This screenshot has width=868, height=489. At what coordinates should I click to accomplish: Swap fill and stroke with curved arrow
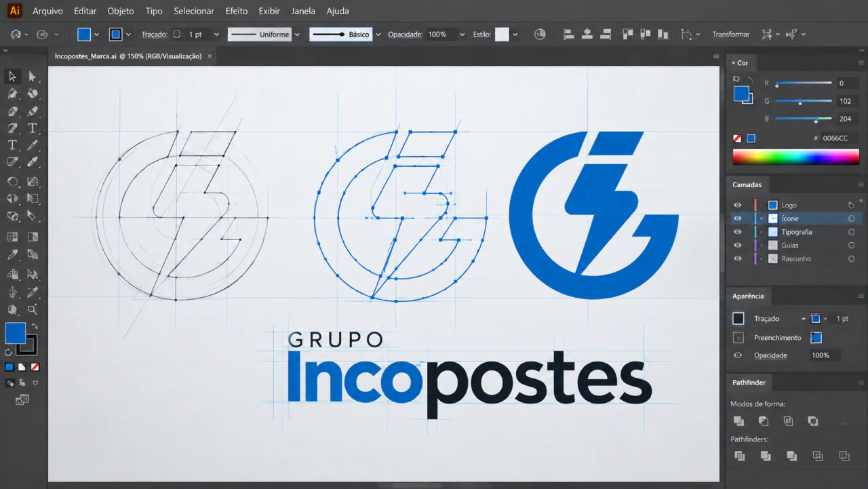pos(35,327)
